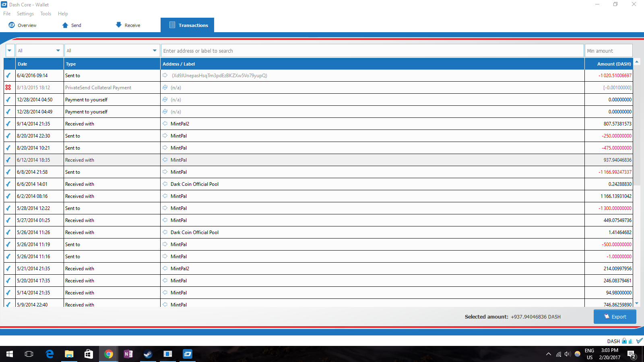The height and width of the screenshot is (362, 644).
Task: Switch to Google Chrome in taskbar
Action: coord(108,354)
